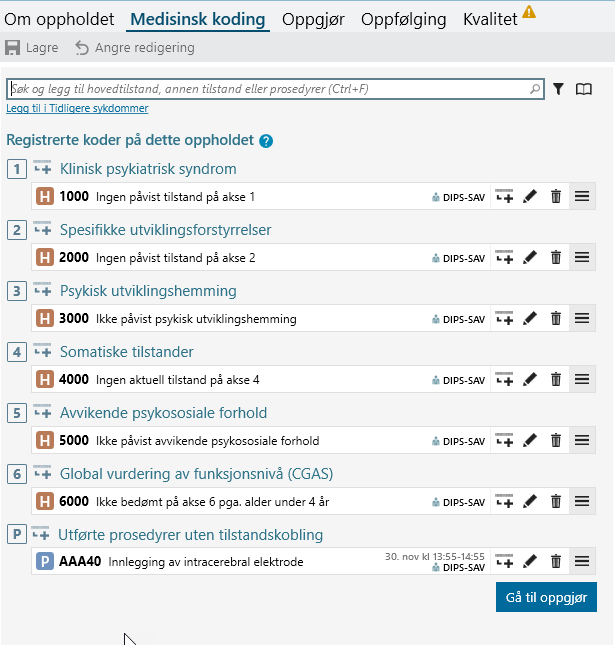
Task: Click the add-code icon beside Somatiske tilstander
Action: click(x=42, y=351)
